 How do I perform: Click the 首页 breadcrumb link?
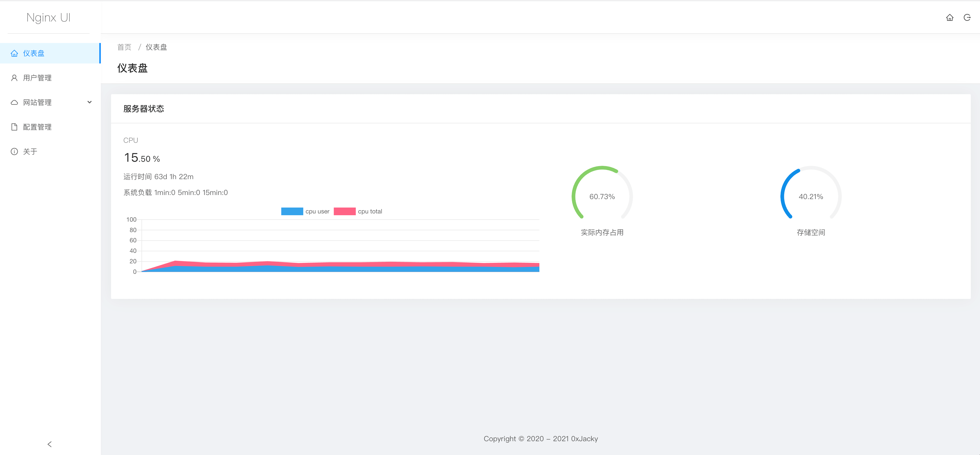point(124,47)
